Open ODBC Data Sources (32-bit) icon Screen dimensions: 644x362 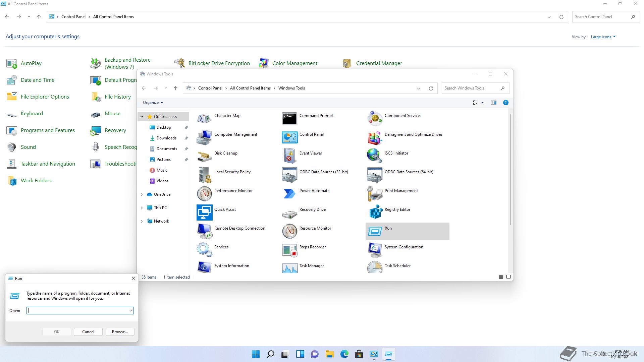[x=289, y=175]
